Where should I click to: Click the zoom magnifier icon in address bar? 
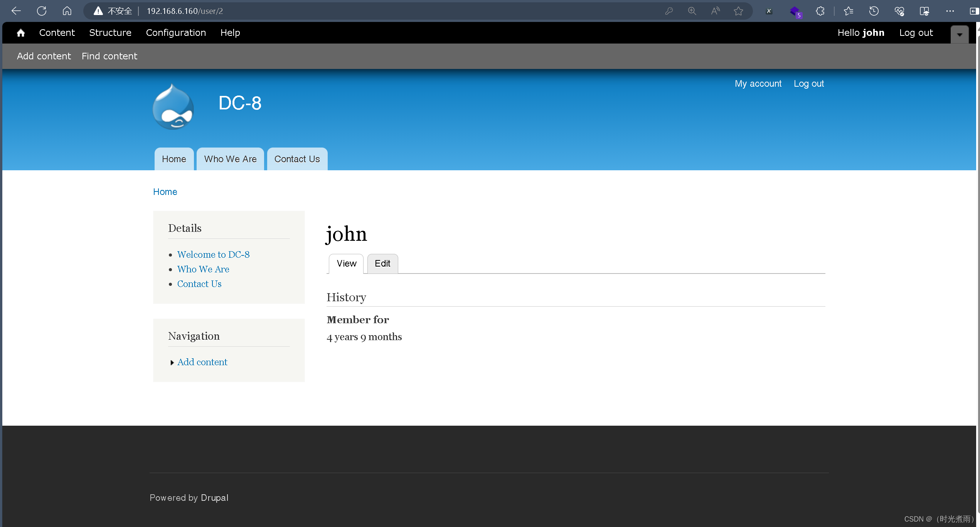point(692,11)
